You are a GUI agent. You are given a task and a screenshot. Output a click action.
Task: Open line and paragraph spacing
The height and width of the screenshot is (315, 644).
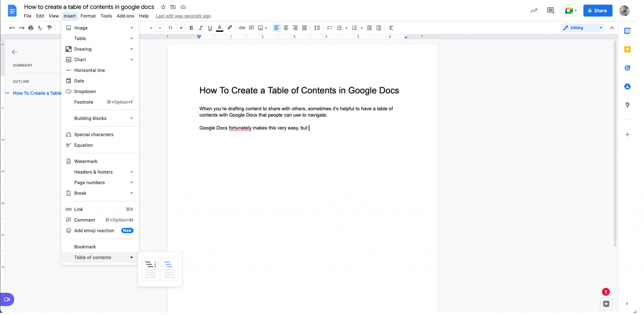317,28
